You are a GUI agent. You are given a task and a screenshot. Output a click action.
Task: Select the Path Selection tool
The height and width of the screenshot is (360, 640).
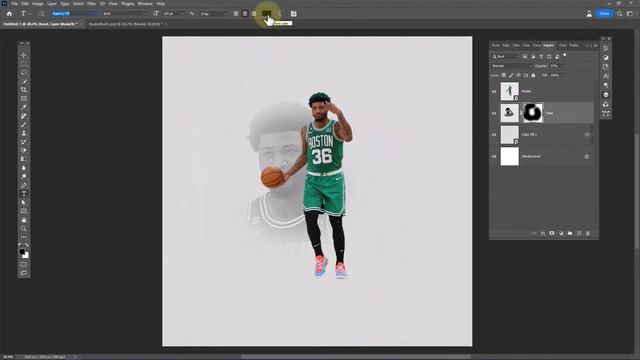(x=24, y=202)
